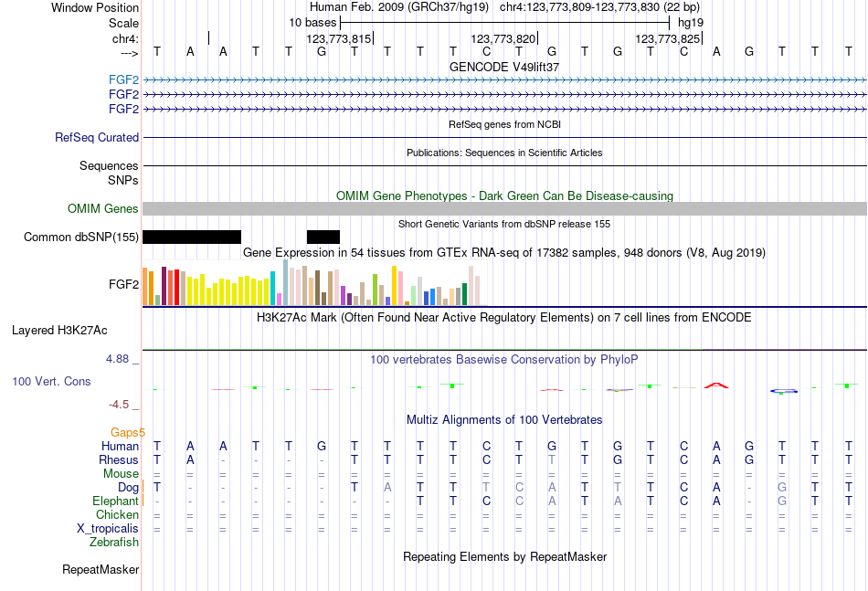This screenshot has height=591, width=868.
Task: Click the 123,773,820 ruler position
Action: 503,38
